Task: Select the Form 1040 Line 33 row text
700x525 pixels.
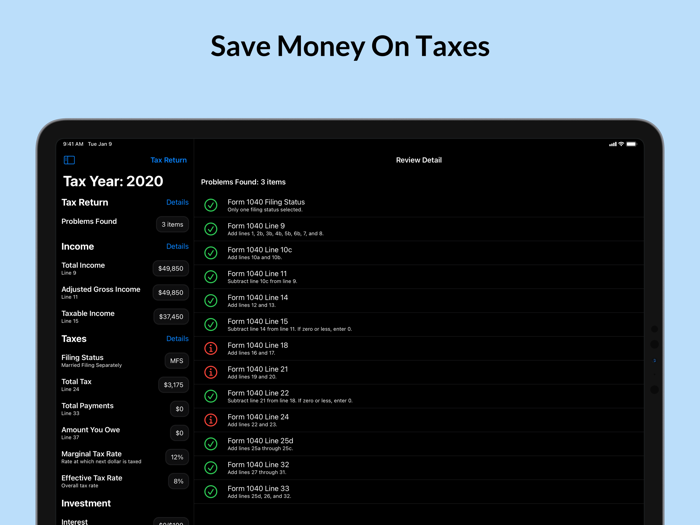Action: (259, 492)
